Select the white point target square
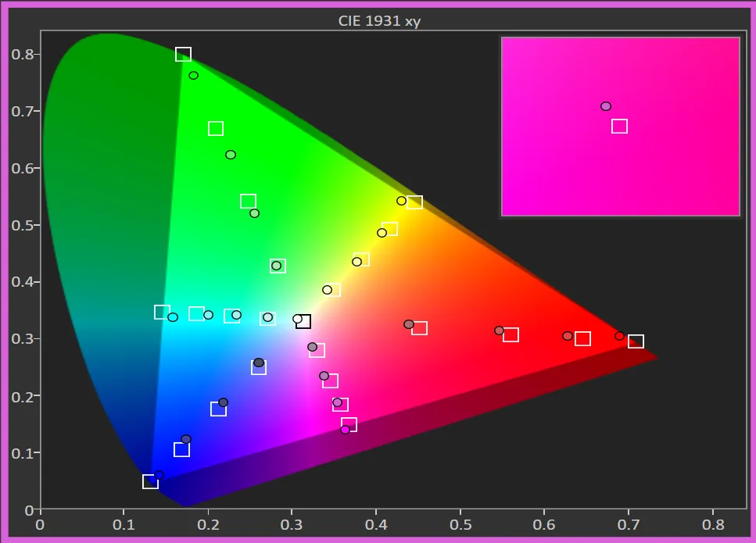 coord(303,321)
